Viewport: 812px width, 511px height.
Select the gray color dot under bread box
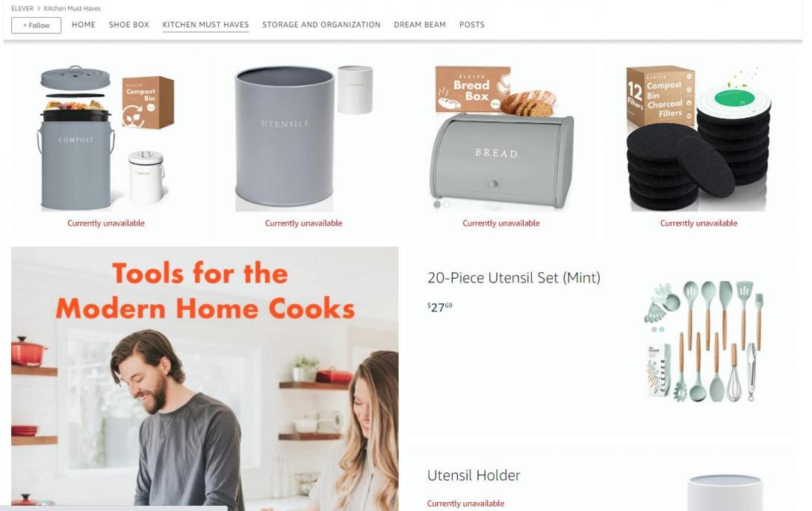click(437, 205)
